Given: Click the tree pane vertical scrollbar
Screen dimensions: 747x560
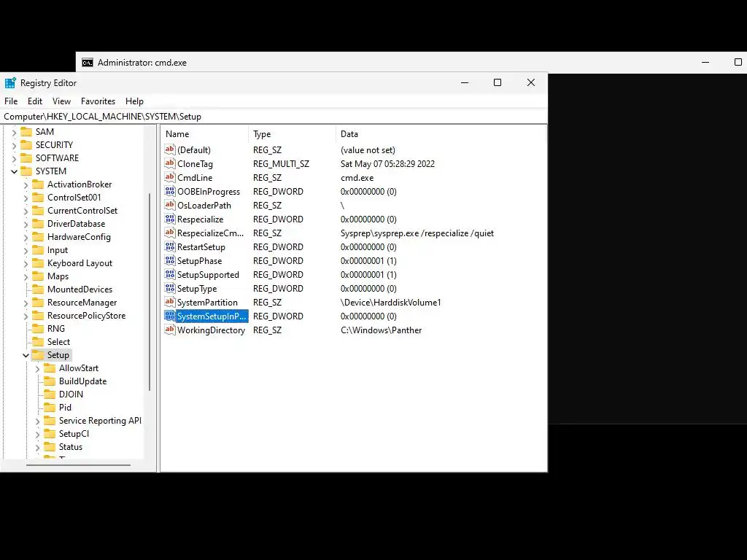Looking at the screenshot, I should click(x=150, y=292).
